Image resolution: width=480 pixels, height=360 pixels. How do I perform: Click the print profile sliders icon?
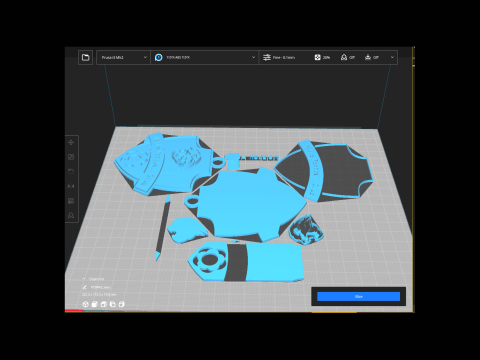[x=267, y=57]
